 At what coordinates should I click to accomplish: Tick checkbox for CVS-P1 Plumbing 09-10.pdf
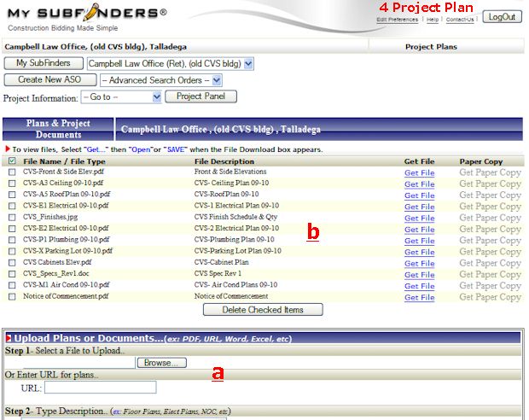click(x=12, y=240)
